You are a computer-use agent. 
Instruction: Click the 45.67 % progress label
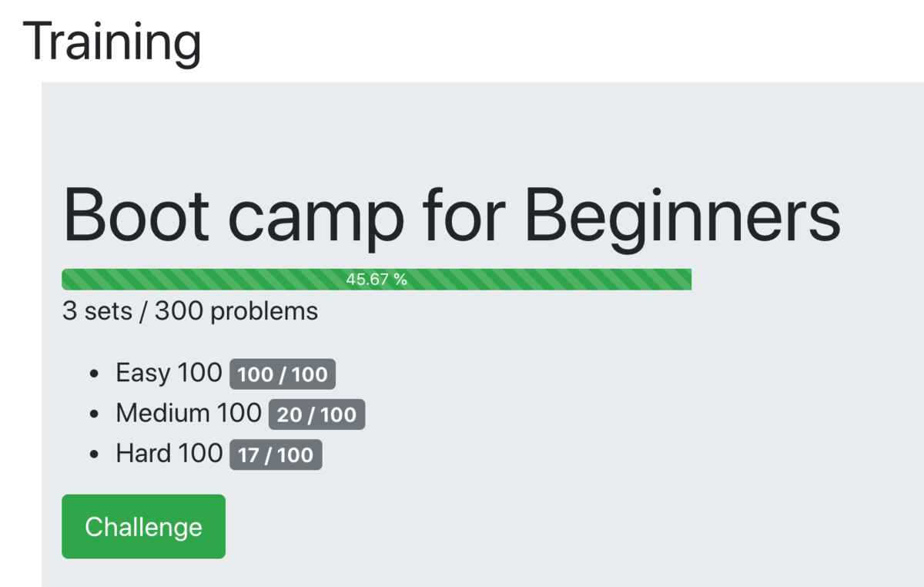point(377,280)
